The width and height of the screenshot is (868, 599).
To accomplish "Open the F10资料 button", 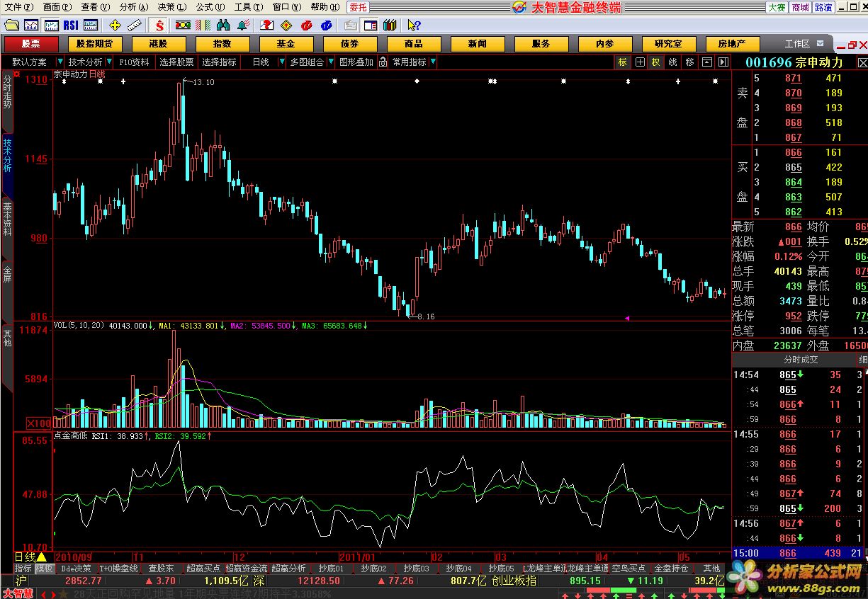I will click(134, 62).
